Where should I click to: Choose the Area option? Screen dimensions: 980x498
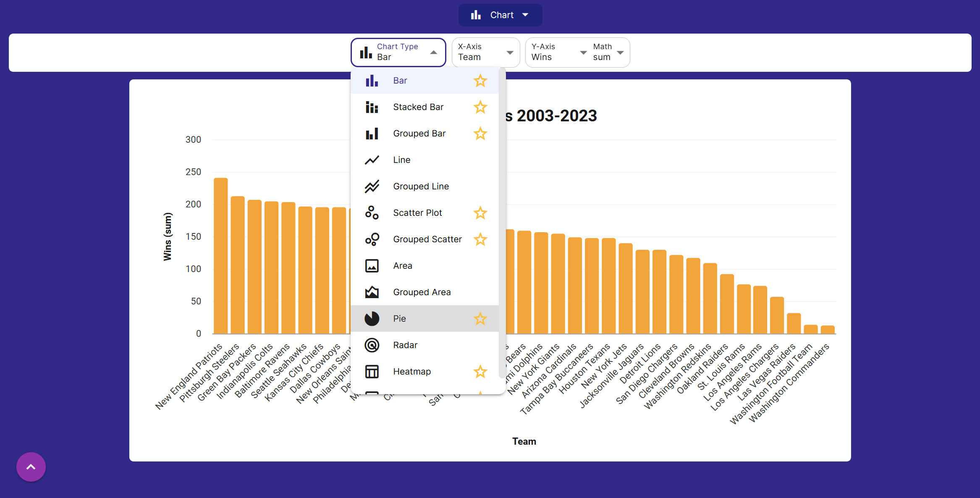click(x=424, y=266)
